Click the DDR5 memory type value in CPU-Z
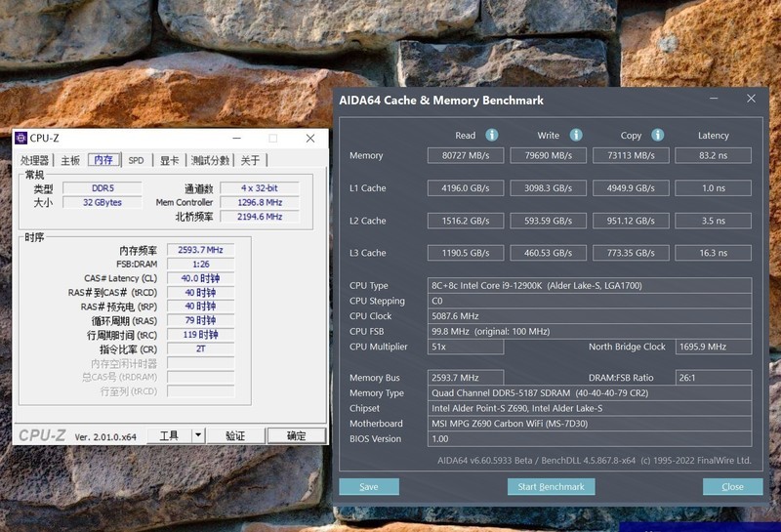The height and width of the screenshot is (532, 781). coord(103,188)
